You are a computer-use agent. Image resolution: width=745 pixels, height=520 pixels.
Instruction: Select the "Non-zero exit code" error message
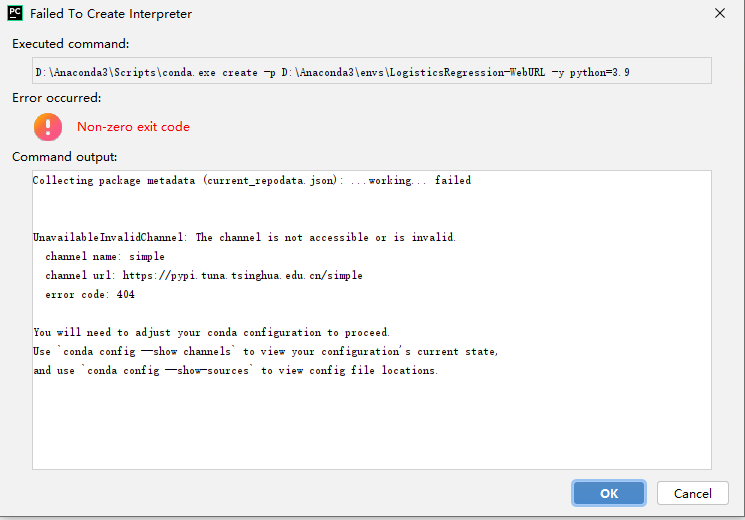[133, 127]
